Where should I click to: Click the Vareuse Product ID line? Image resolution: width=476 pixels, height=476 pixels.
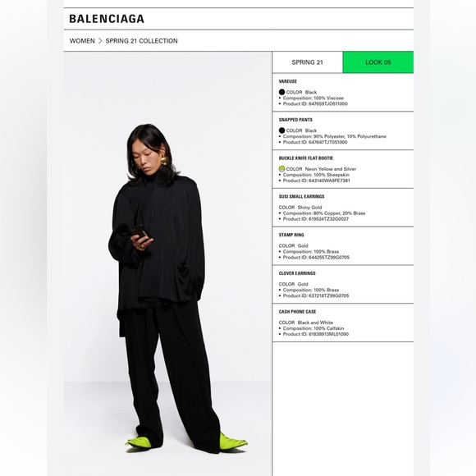coord(315,104)
